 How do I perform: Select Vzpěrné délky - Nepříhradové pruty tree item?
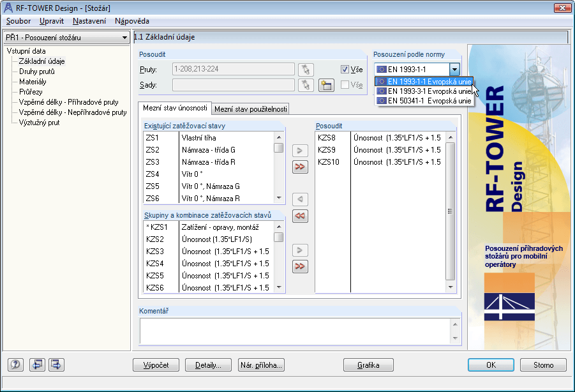click(73, 112)
